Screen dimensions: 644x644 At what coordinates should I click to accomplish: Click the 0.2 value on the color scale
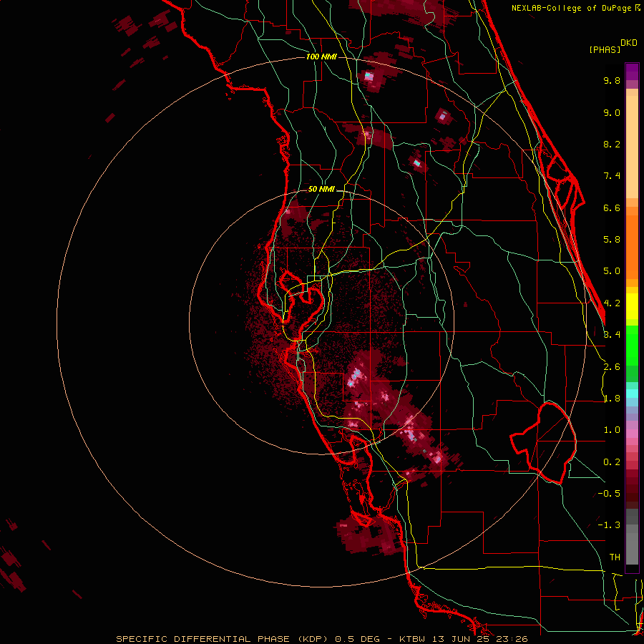click(612, 462)
